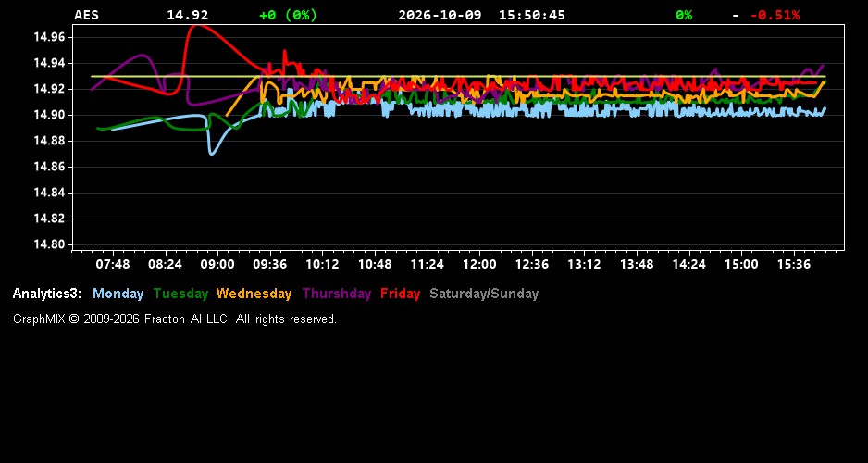Image resolution: width=868 pixels, height=463 pixels.
Task: Click the 14.96 y-axis label
Action: click(x=49, y=37)
